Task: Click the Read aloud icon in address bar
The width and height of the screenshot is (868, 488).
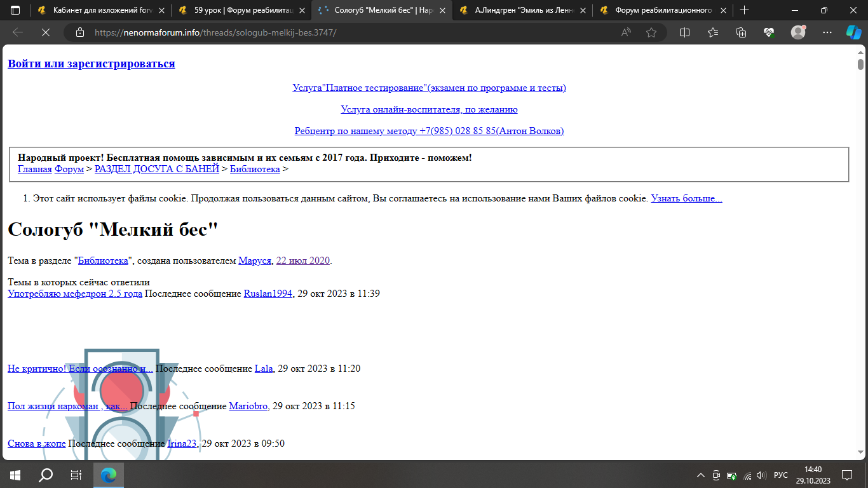Action: [x=626, y=32]
